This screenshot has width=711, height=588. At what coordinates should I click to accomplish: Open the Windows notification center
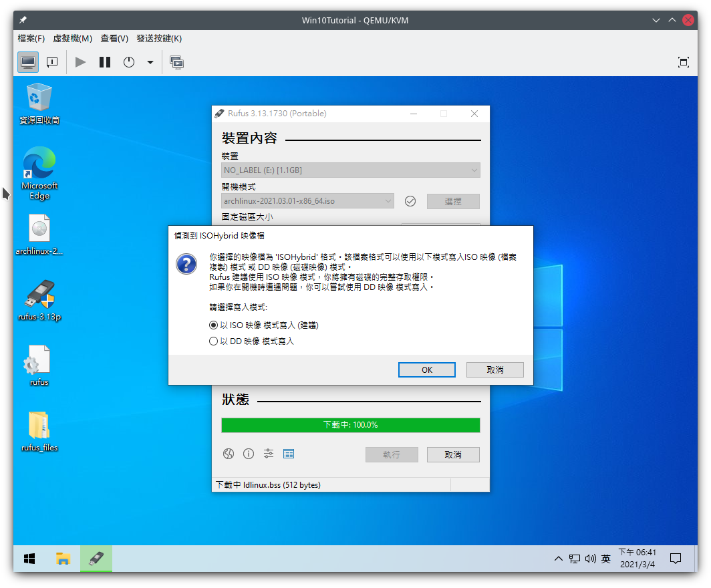[x=676, y=559]
